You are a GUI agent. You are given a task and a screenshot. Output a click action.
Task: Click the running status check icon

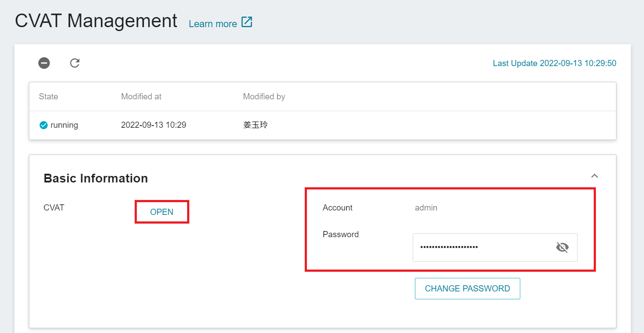click(43, 125)
